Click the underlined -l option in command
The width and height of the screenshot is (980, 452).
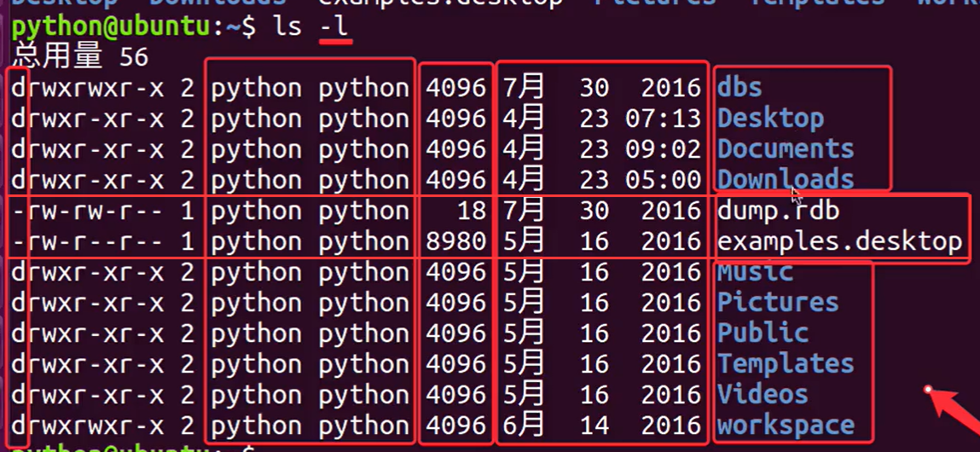point(334,27)
